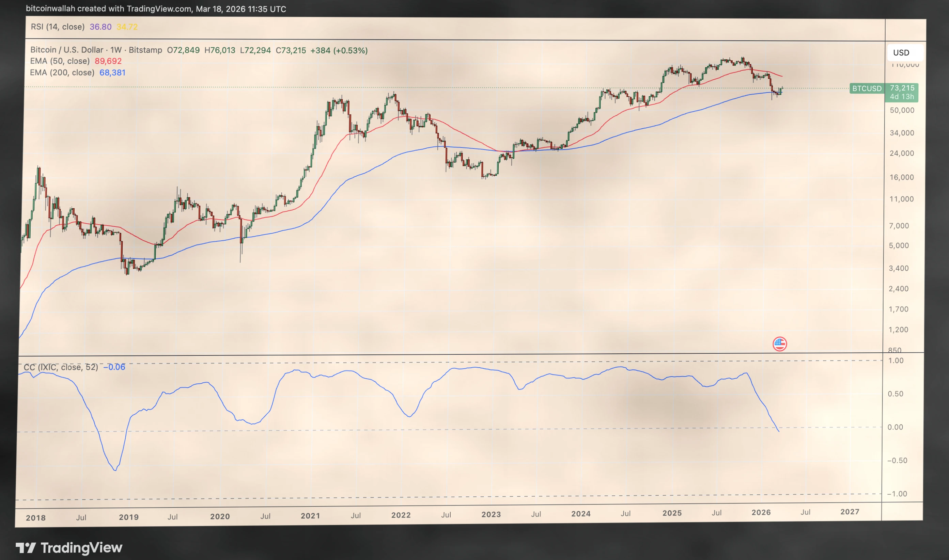Image resolution: width=949 pixels, height=560 pixels.
Task: Click the US flag economic event icon
Action: coord(779,344)
